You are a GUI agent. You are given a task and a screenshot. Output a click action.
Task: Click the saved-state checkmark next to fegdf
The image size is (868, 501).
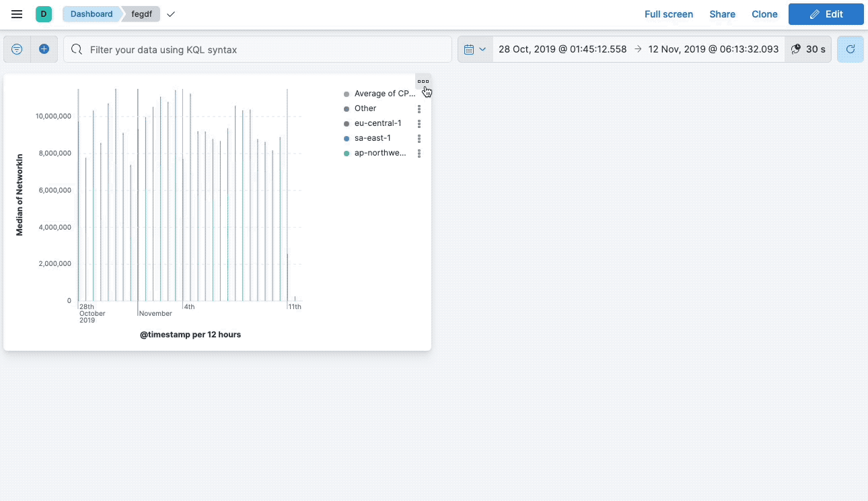pos(171,14)
